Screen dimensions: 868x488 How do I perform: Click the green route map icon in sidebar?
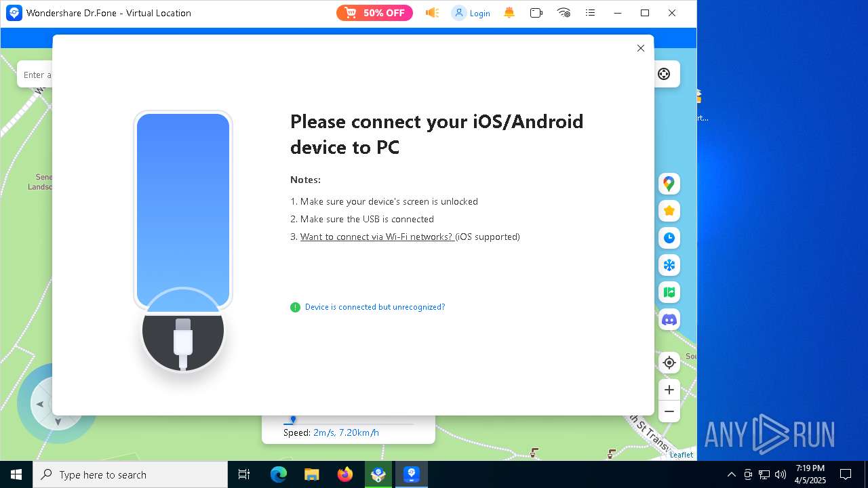point(669,292)
